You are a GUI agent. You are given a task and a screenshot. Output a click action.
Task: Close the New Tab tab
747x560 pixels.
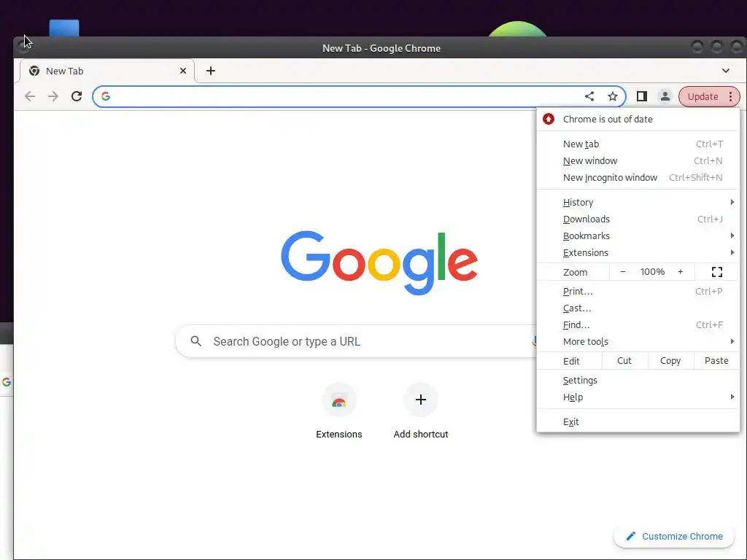183,71
